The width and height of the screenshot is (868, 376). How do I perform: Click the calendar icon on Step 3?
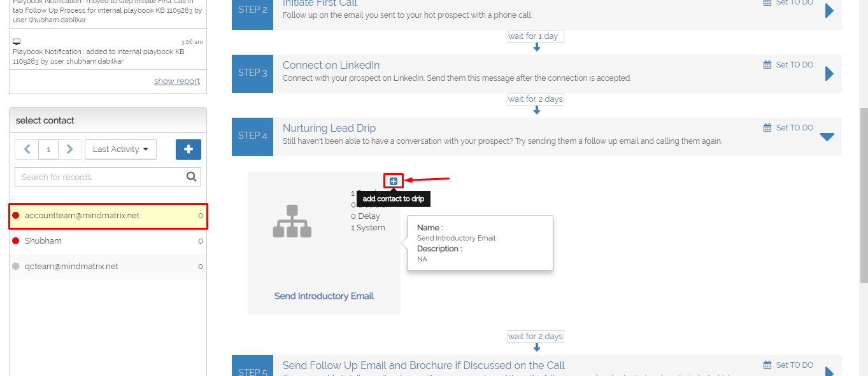(x=767, y=65)
